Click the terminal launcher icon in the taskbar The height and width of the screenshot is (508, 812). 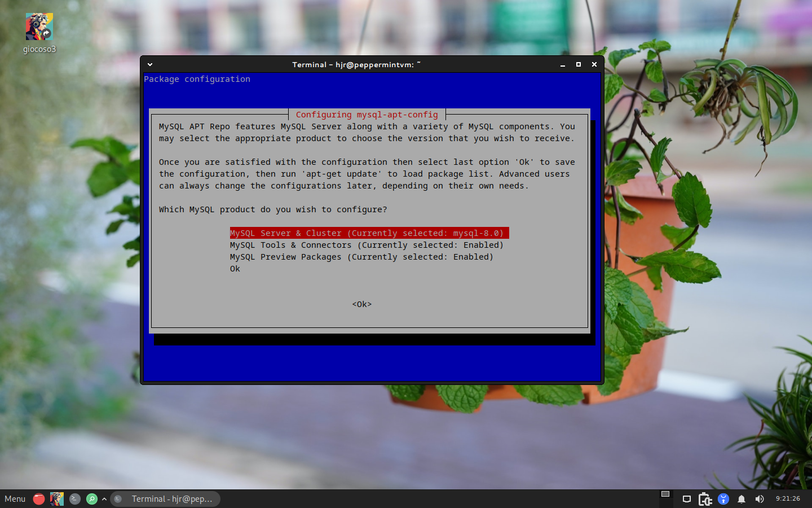(x=74, y=499)
